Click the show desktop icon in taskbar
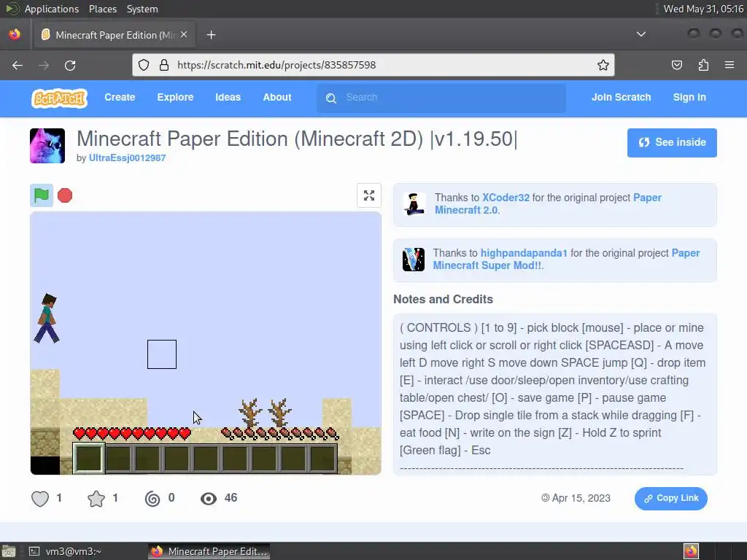The height and width of the screenshot is (560, 747). (x=9, y=551)
